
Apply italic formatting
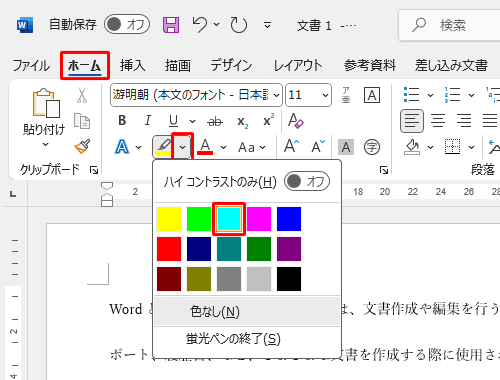tap(148, 120)
